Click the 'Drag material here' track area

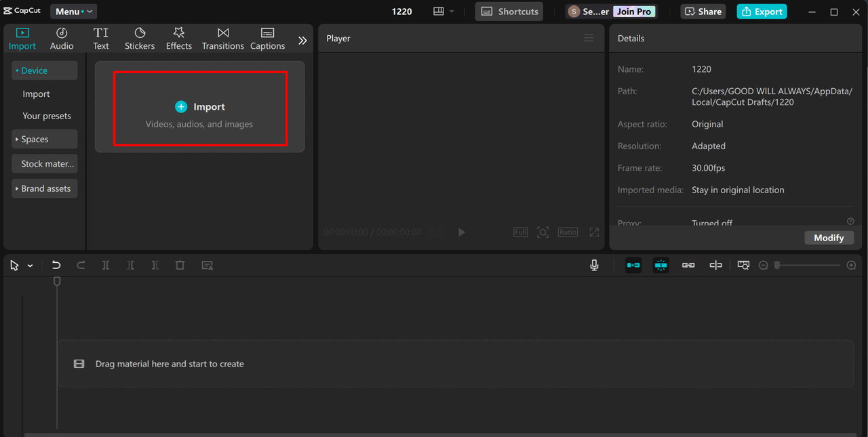tap(456, 364)
